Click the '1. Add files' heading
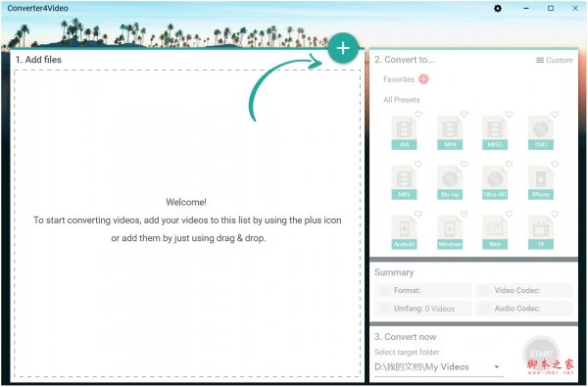The width and height of the screenshot is (588, 387). tap(38, 60)
